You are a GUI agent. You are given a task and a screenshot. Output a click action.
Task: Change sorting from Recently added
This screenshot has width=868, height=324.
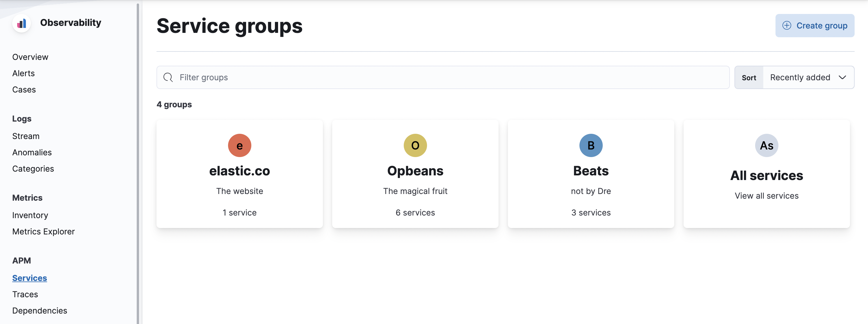coord(800,77)
